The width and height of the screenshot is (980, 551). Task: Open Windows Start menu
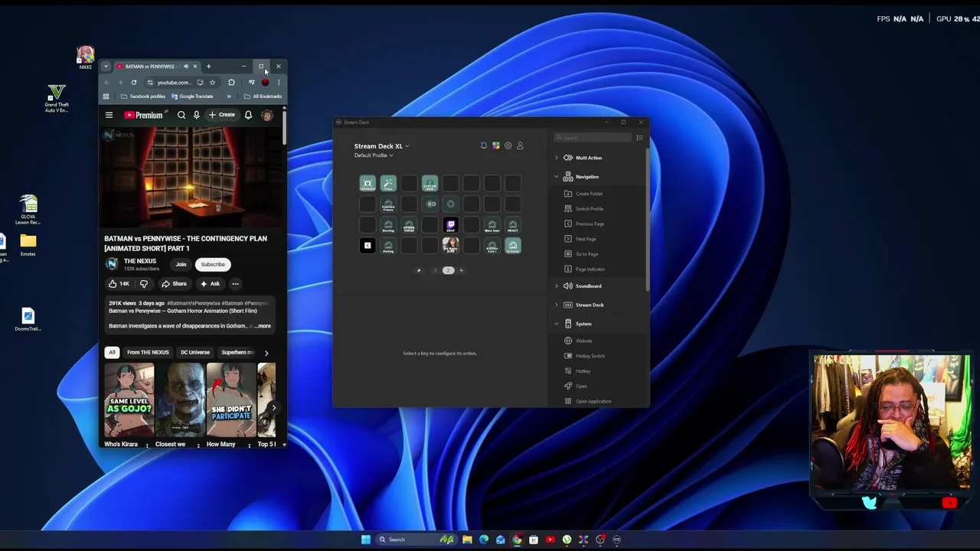(366, 540)
